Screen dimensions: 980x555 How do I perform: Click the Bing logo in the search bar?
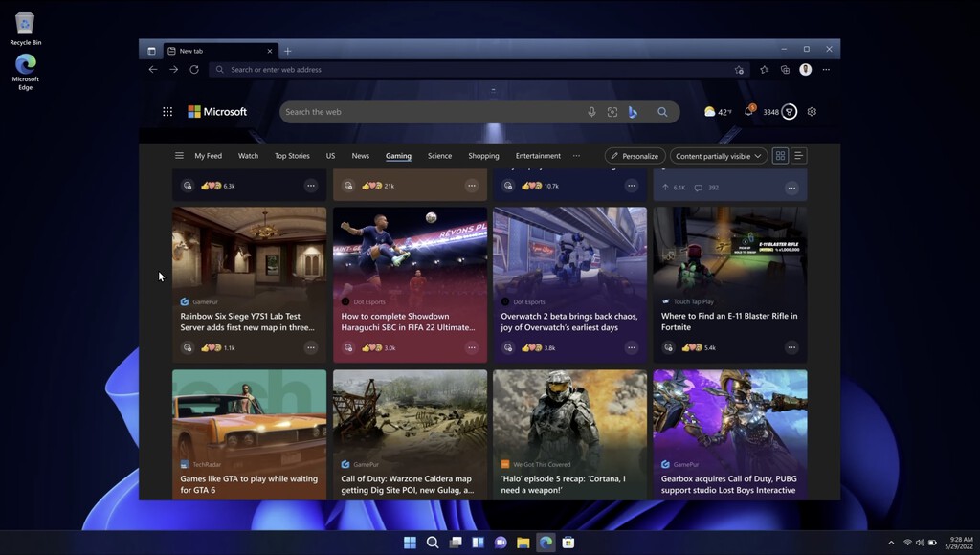[x=634, y=112]
